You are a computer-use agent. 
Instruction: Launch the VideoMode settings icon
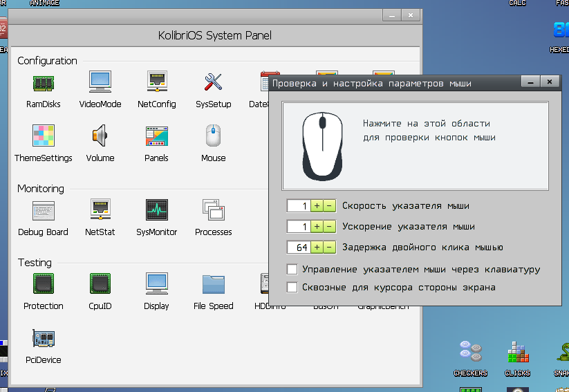coord(100,83)
